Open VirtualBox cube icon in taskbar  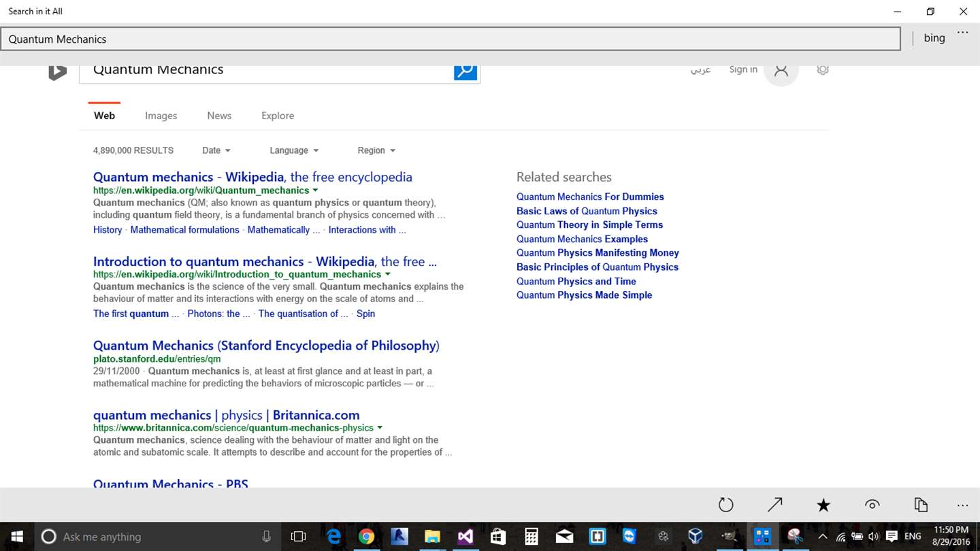tap(695, 537)
